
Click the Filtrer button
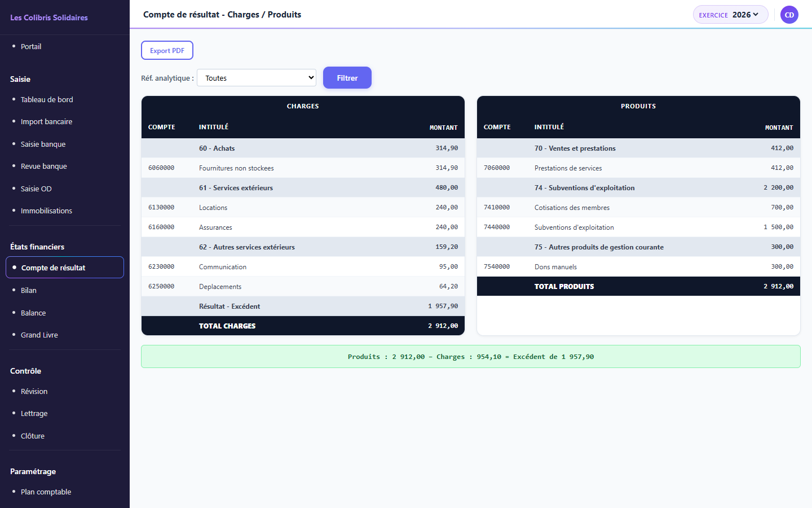347,78
